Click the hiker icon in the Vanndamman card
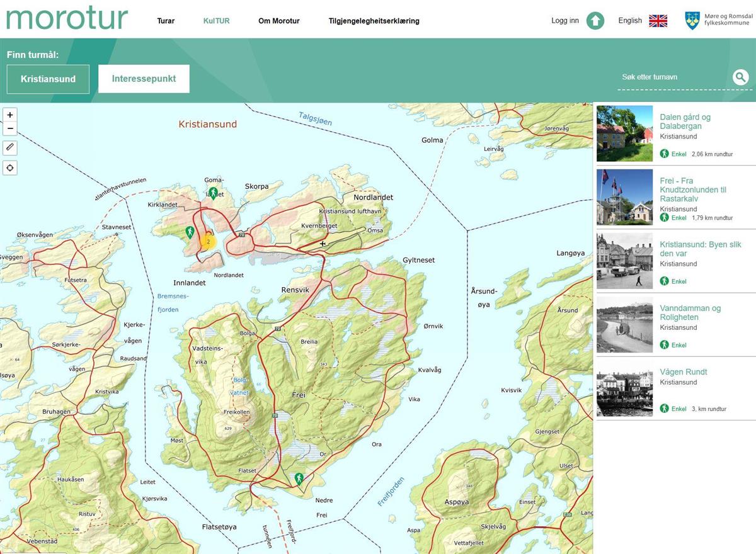 pos(664,345)
